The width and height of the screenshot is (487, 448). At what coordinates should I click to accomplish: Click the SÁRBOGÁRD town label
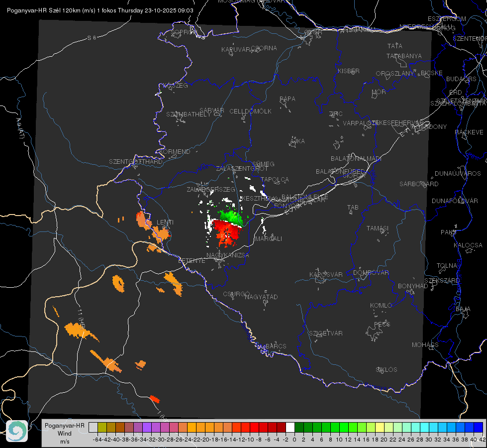[419, 184]
